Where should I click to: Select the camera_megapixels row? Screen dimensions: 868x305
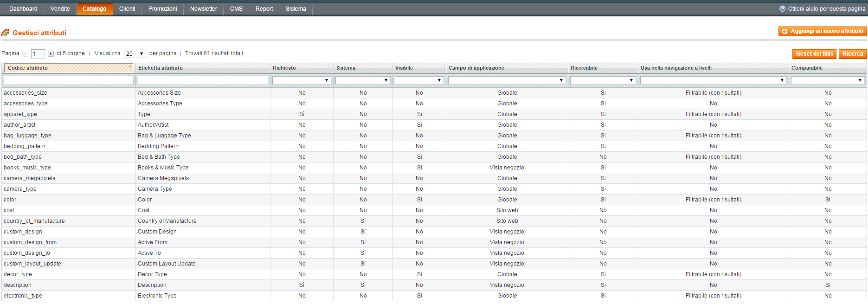point(434,178)
